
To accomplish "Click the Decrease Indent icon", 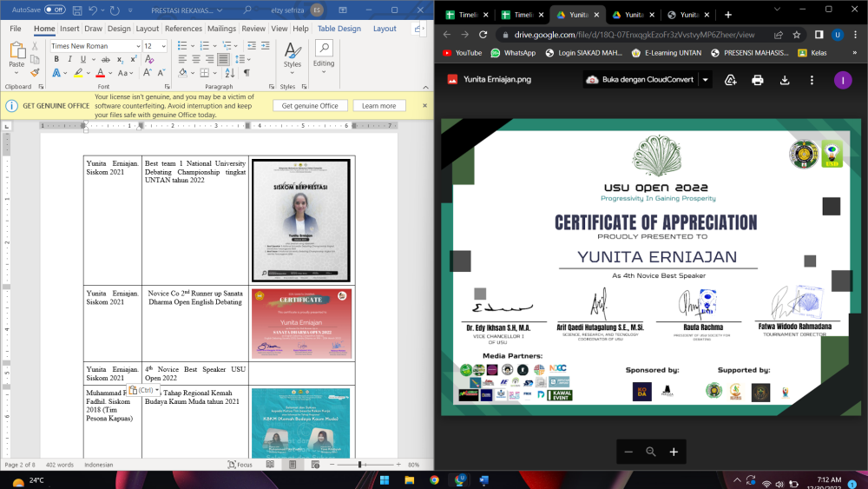I will point(252,46).
